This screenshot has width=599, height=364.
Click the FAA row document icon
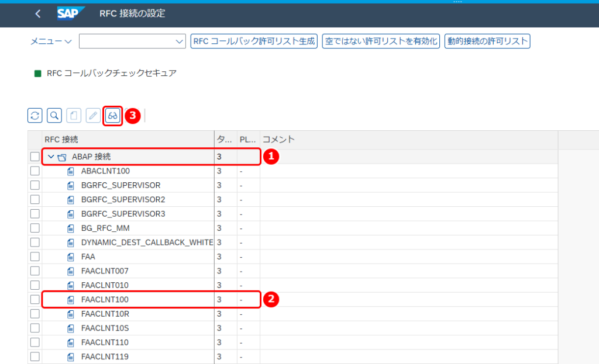pyautogui.click(x=71, y=256)
